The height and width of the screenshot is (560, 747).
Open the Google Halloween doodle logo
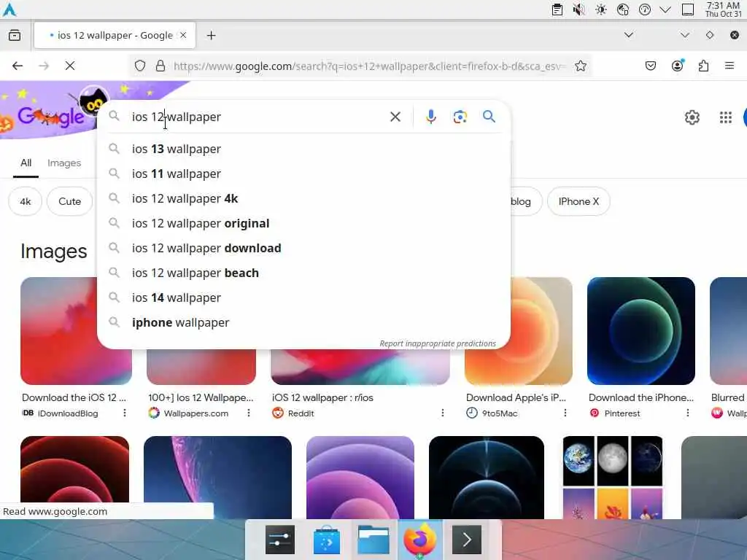[53, 114]
